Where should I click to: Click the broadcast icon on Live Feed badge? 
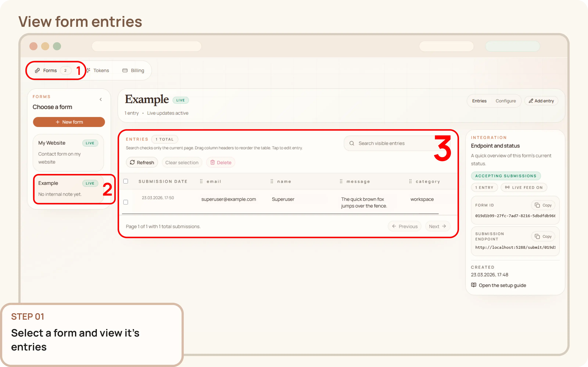coord(507,187)
